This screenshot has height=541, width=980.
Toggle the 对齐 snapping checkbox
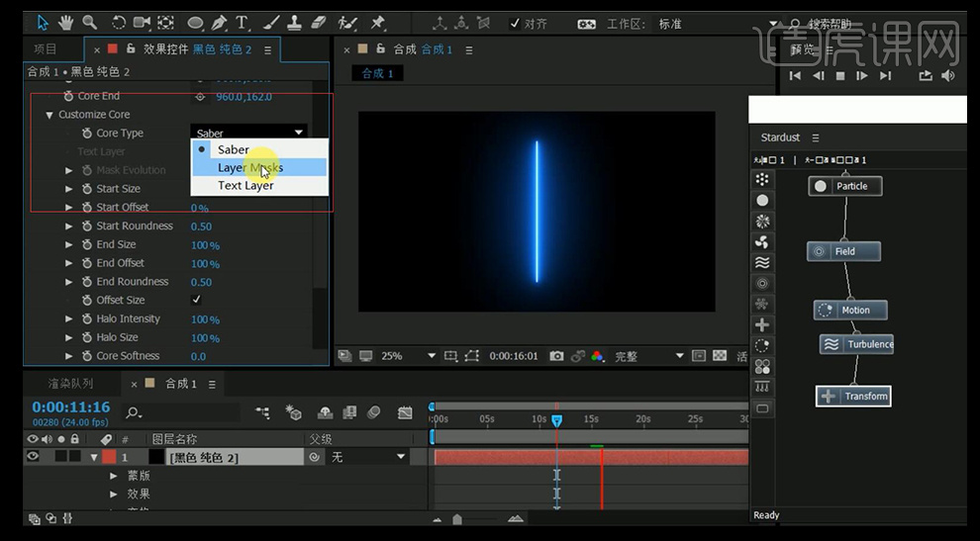pyautogui.click(x=515, y=24)
